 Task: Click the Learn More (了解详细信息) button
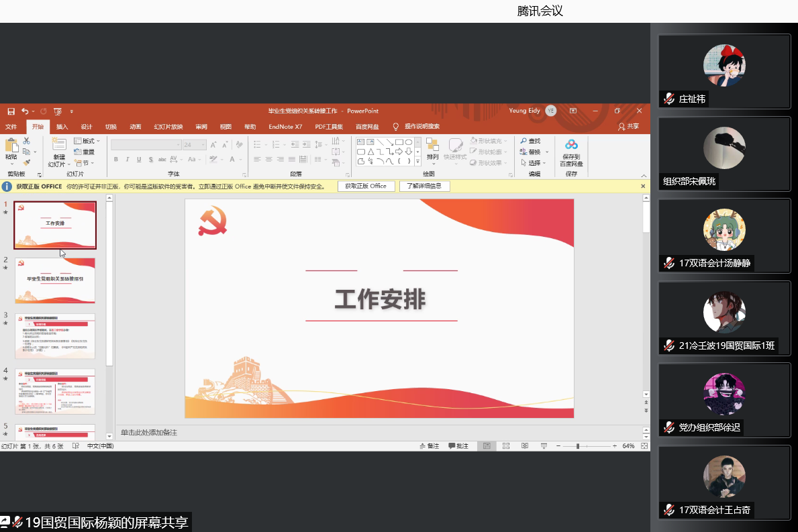[424, 186]
